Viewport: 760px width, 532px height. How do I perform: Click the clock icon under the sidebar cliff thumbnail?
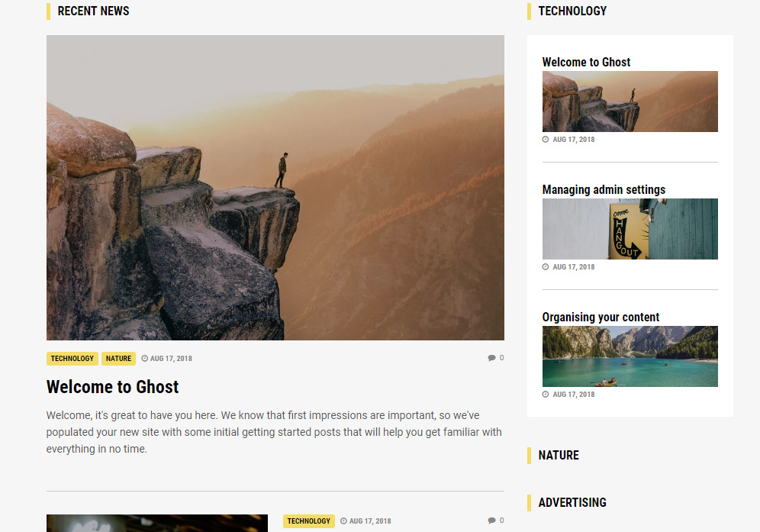tap(546, 140)
